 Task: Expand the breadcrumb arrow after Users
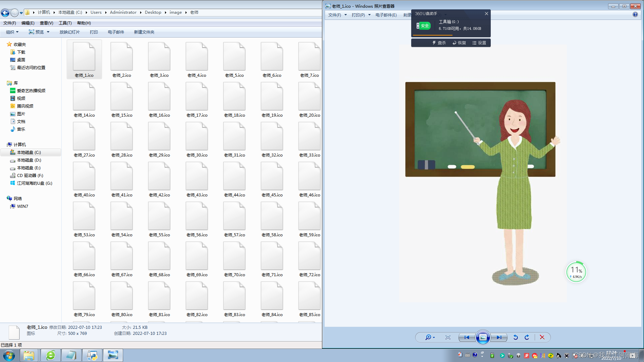pos(106,12)
